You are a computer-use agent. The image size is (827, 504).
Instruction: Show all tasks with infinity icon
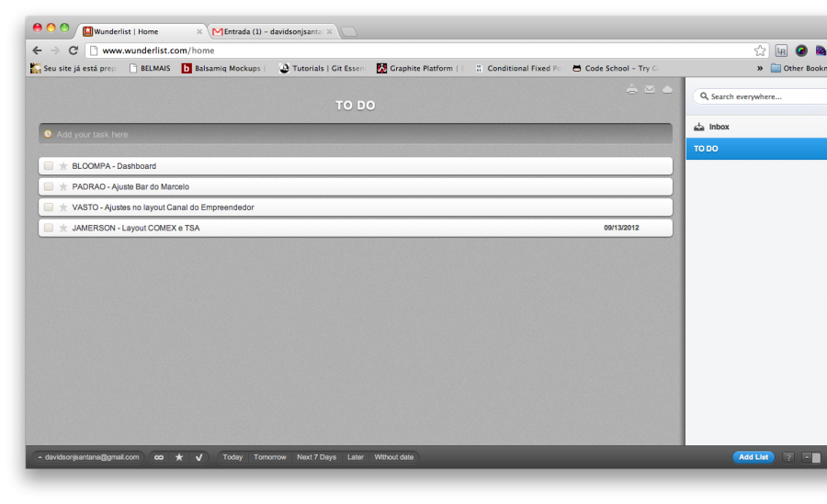pyautogui.click(x=159, y=457)
